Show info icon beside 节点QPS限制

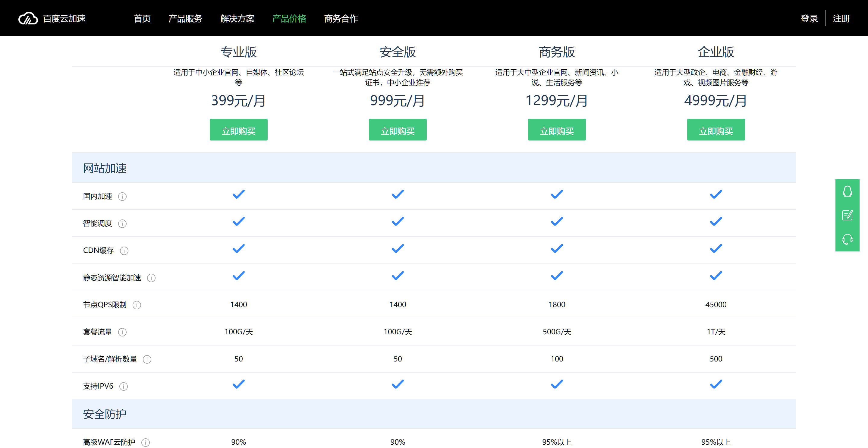click(137, 305)
